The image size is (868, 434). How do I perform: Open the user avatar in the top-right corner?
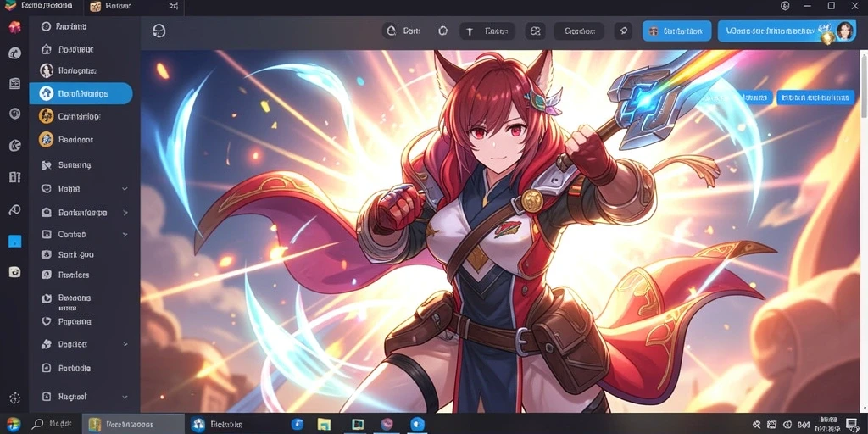click(844, 31)
